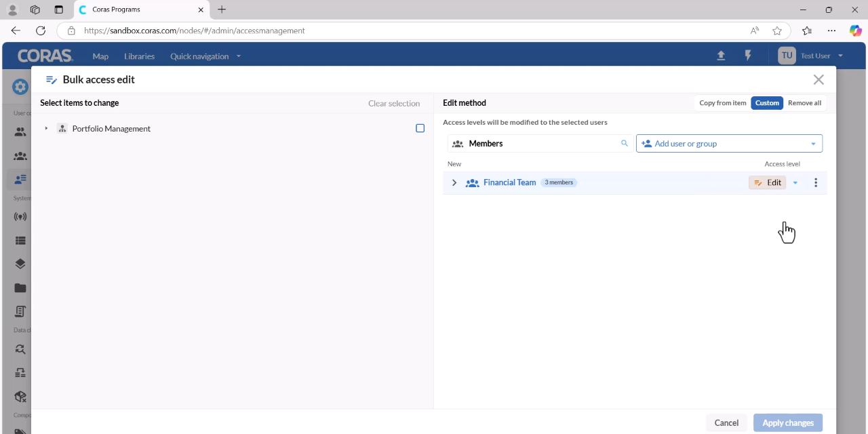Tick the Portfolio Management checkbox
Viewport: 868px width, 434px height.
point(420,128)
